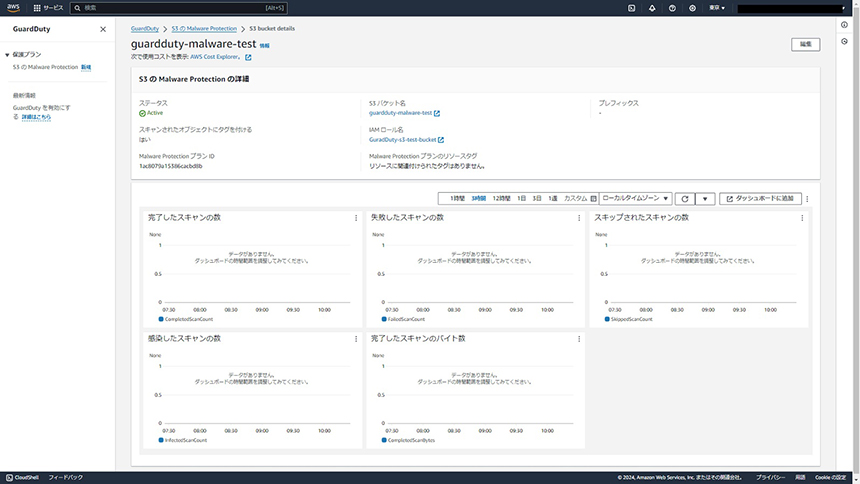Open options menu for スキップされたスキャンの数 chart
The image size is (860, 484).
[x=802, y=218]
